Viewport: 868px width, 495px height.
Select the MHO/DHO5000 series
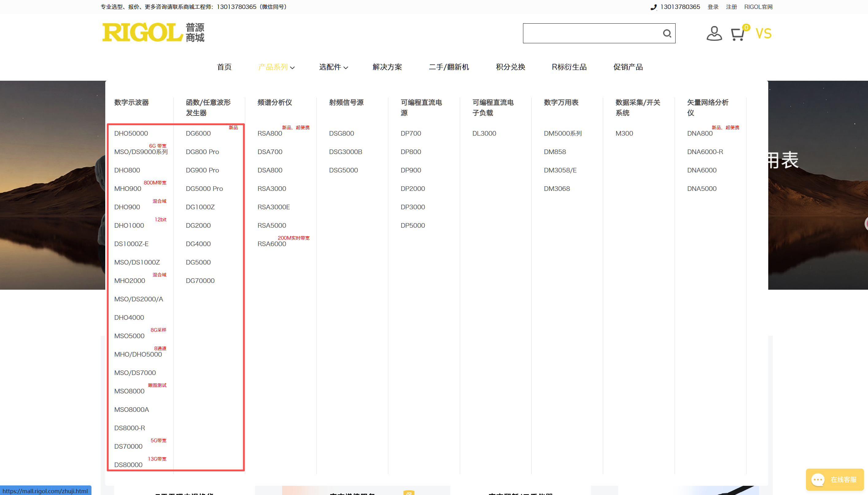(138, 354)
